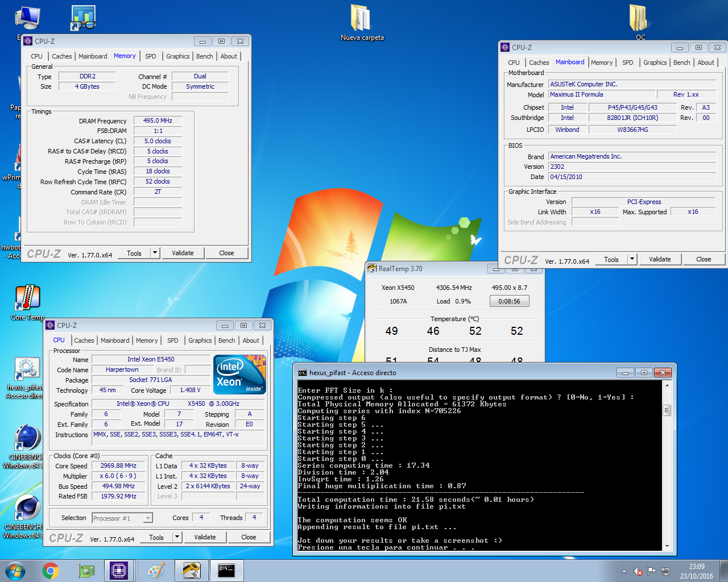This screenshot has width=728, height=582.
Task: Open About tab in Mainboard CPU-Z window
Action: point(706,63)
